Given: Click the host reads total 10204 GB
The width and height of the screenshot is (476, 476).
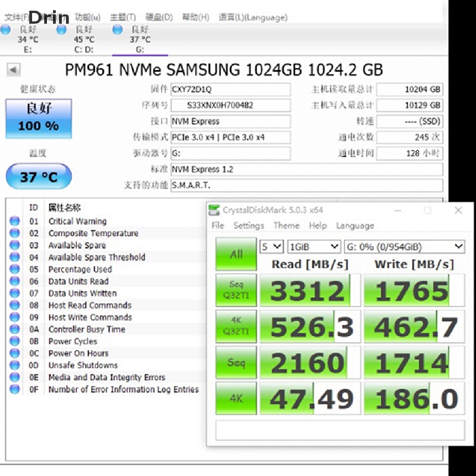Looking at the screenshot, I should tap(410, 89).
